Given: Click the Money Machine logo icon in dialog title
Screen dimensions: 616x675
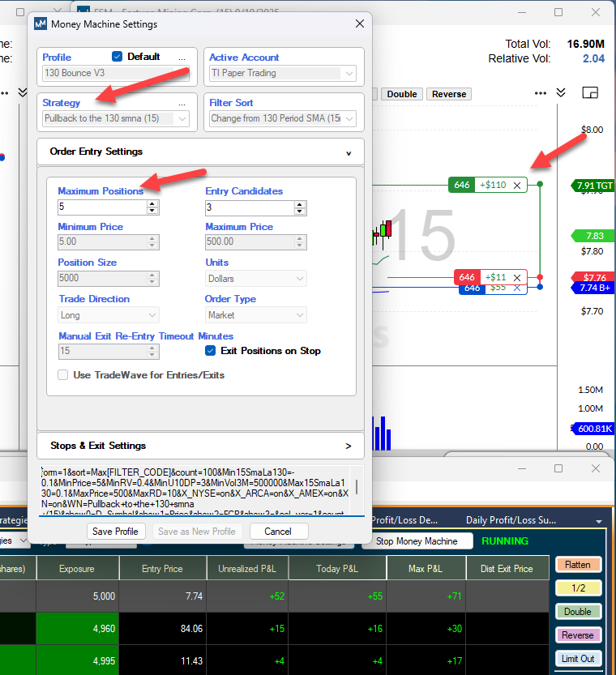Looking at the screenshot, I should [41, 23].
